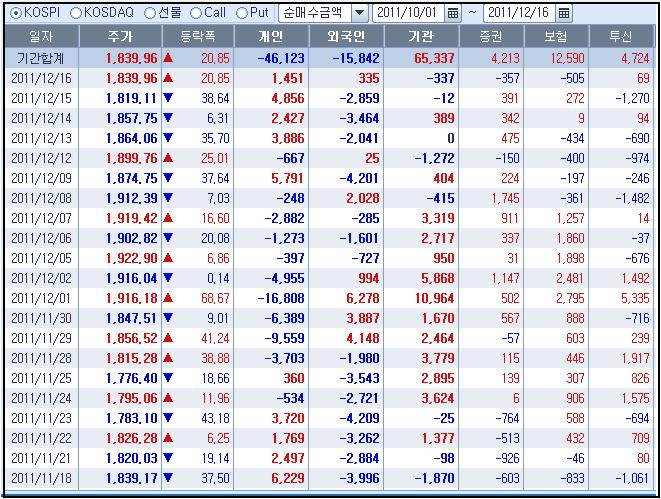Select the price 1,819.11 on 2011/12/15
This screenshot has height=499, width=661.
pos(132,98)
